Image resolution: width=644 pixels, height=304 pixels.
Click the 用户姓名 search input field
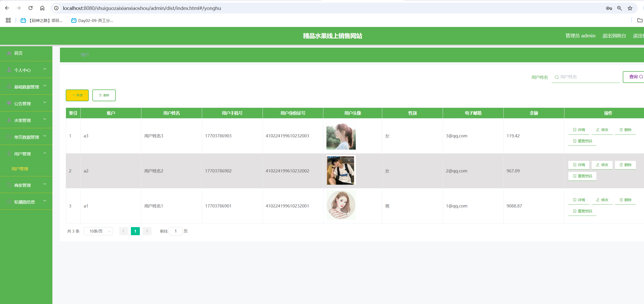click(x=586, y=77)
